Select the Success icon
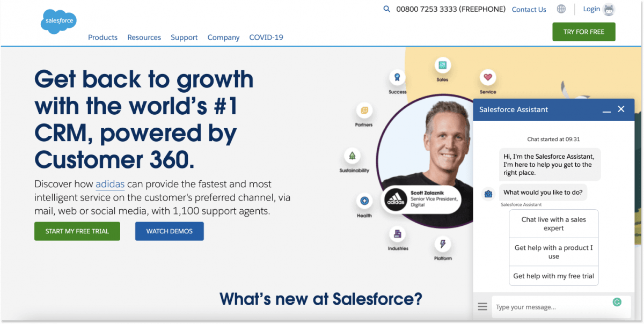 point(397,77)
